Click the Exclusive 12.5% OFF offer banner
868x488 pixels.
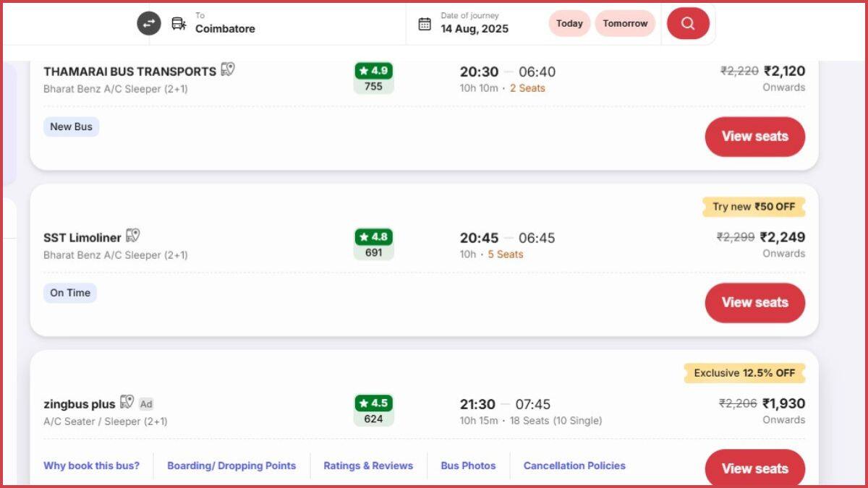pyautogui.click(x=744, y=373)
